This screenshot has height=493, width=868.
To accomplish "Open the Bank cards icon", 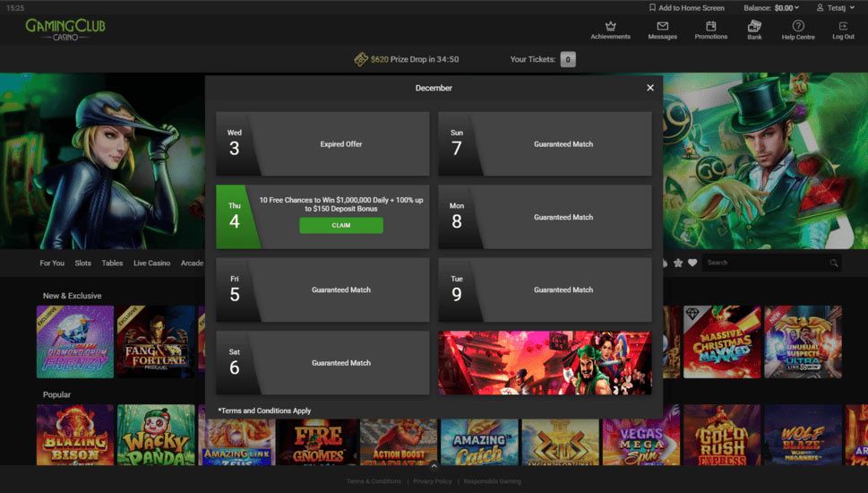I will point(754,26).
